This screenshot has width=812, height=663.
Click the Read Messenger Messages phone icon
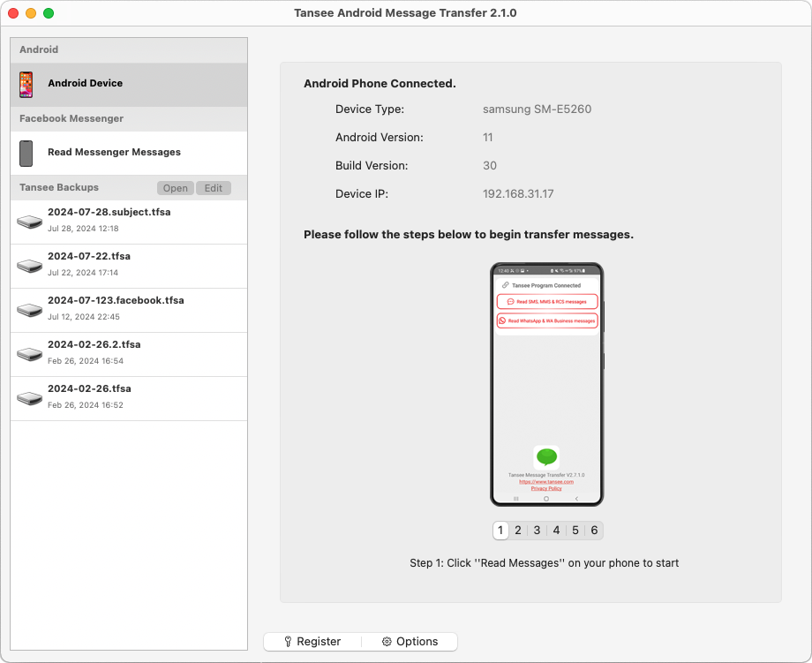(26, 154)
